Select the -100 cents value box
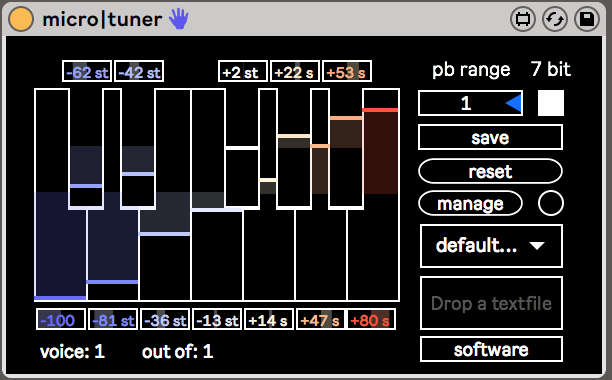This screenshot has width=612, height=380. 61,320
